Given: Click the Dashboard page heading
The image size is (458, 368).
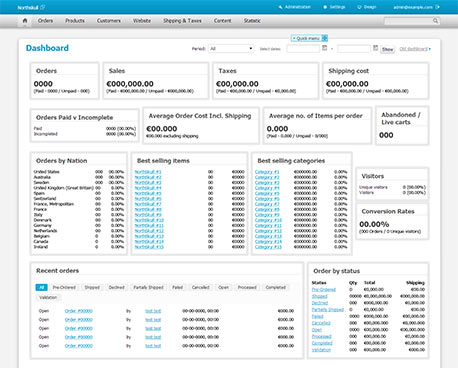Looking at the screenshot, I should tap(47, 48).
